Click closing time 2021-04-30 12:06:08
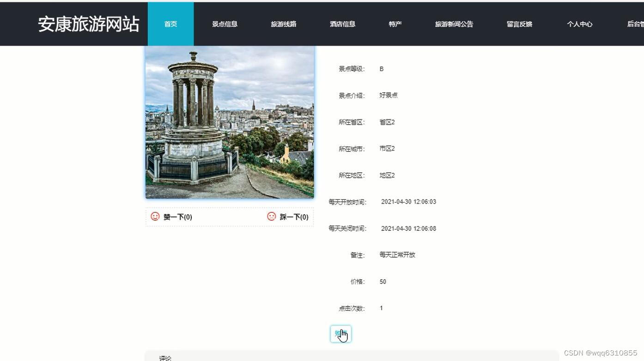Image resolution: width=644 pixels, height=361 pixels. pyautogui.click(x=408, y=229)
